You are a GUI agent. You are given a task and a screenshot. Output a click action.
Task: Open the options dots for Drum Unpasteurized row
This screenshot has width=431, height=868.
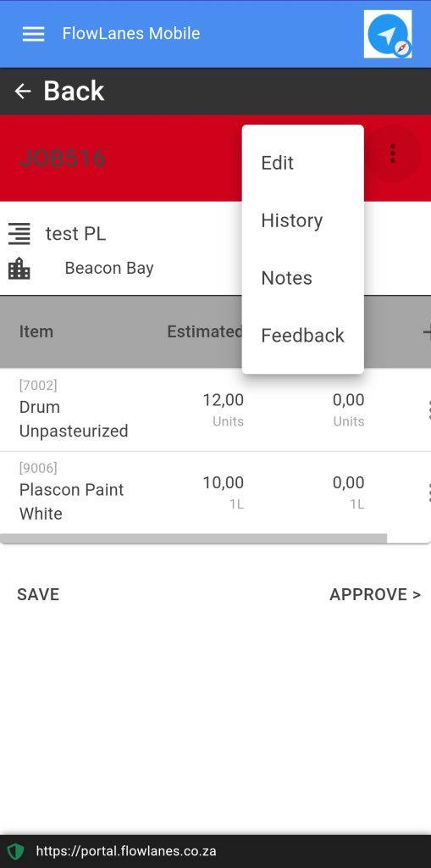click(x=428, y=409)
